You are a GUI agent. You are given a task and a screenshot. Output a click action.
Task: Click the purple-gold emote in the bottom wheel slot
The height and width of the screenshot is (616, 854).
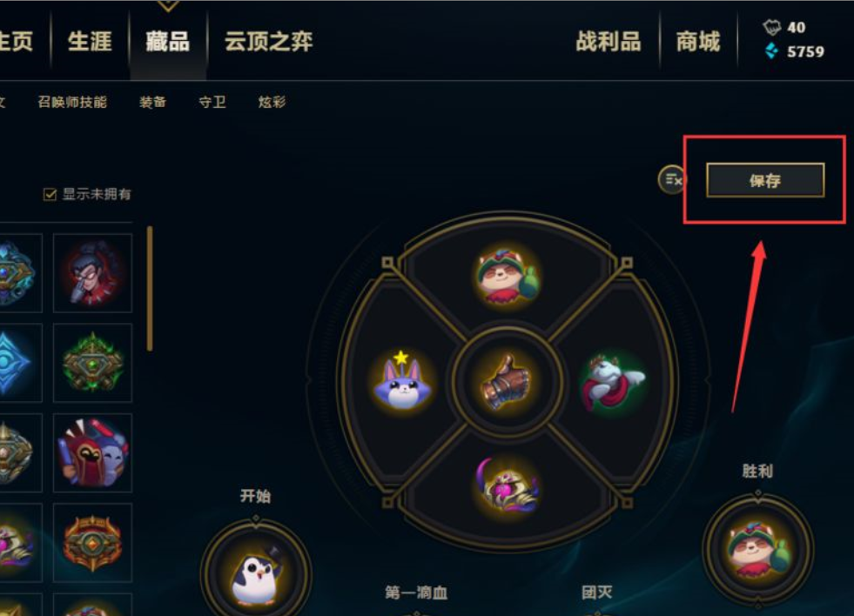[508, 486]
